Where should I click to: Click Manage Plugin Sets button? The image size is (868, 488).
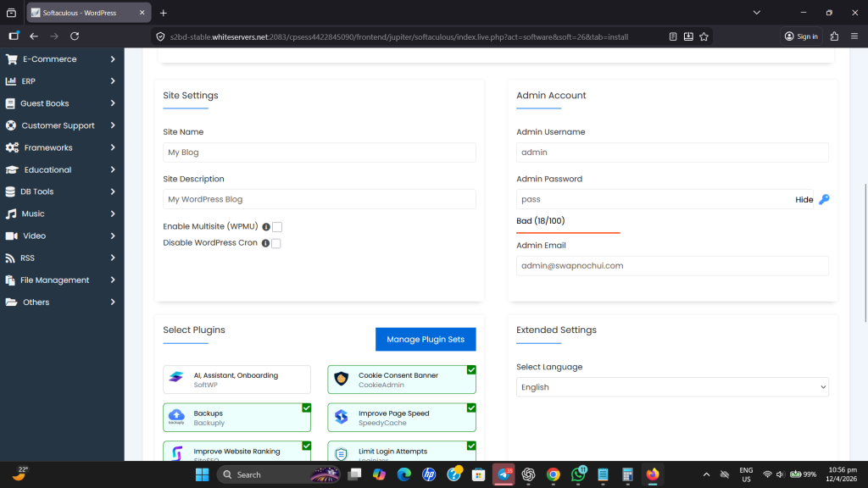point(426,339)
